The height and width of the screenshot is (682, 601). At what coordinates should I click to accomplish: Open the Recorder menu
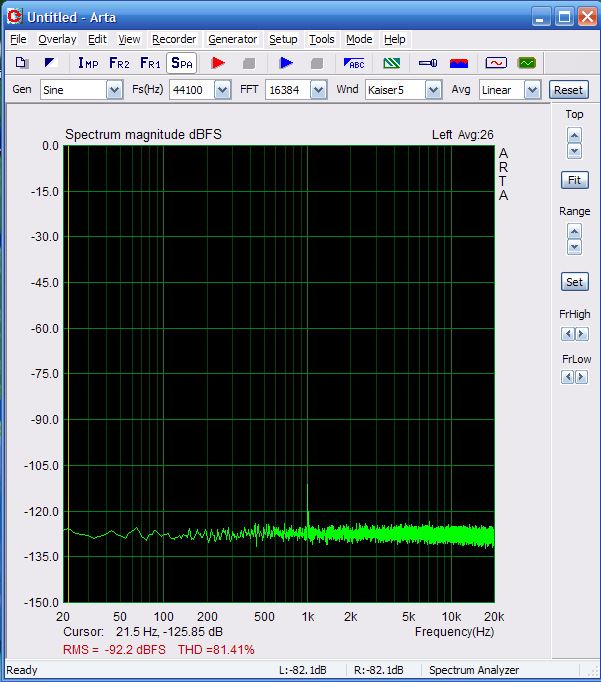174,39
